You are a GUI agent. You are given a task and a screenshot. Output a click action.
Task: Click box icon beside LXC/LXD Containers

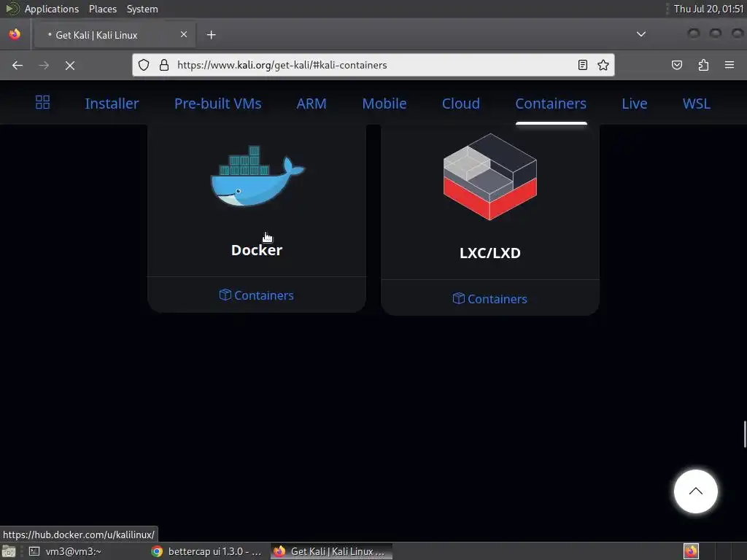[458, 298]
